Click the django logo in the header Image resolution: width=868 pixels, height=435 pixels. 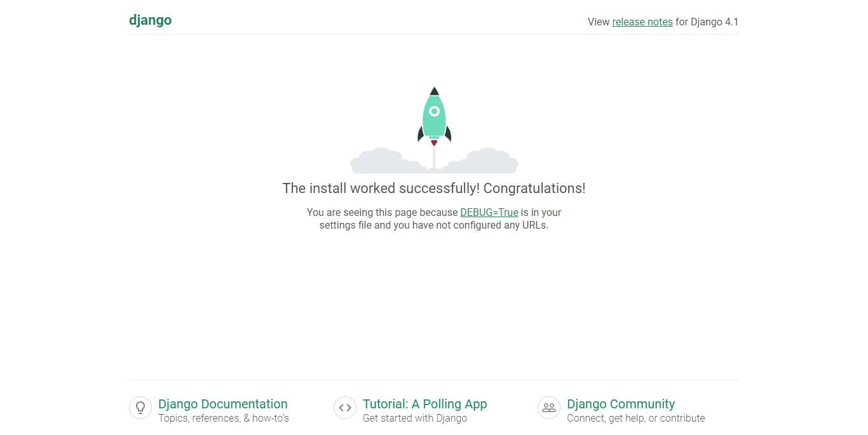coord(150,20)
